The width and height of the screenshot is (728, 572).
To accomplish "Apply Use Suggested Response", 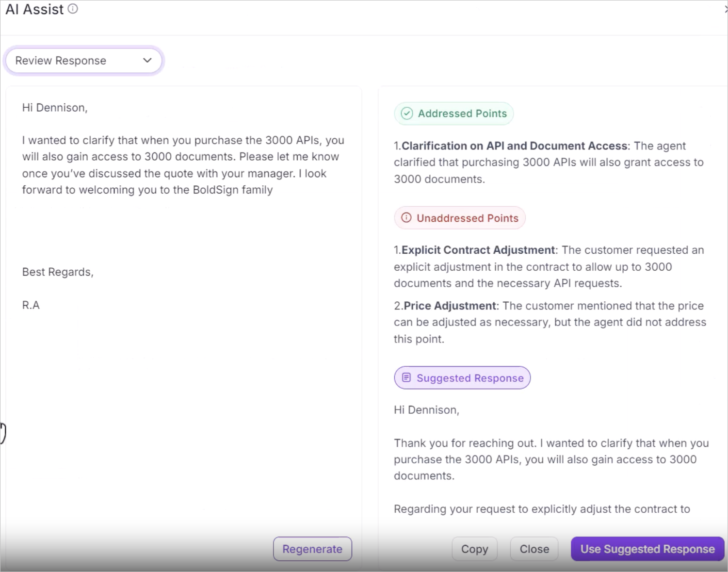I will 647,549.
